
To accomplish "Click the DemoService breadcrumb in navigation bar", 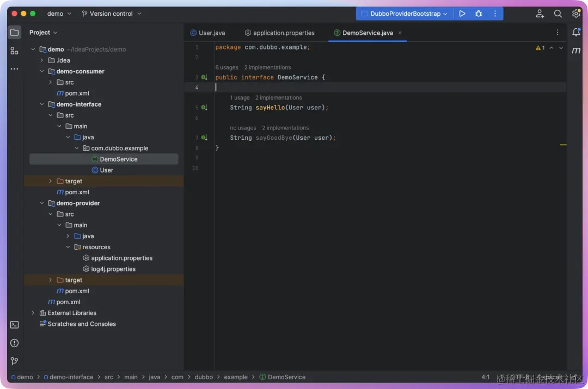I will 283,378.
